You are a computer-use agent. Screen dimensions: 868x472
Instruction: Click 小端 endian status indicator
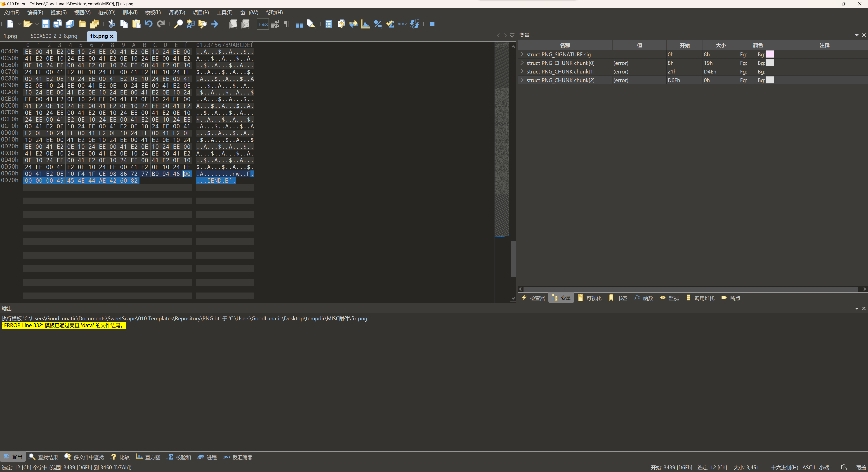(x=824, y=467)
